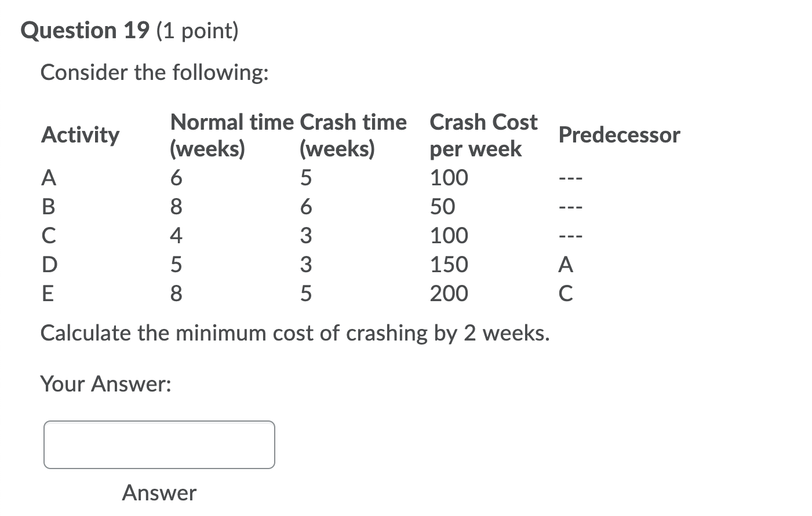Click the Predecessor column header
Image resolution: width=812 pixels, height=516 pixels.
pyautogui.click(x=618, y=135)
